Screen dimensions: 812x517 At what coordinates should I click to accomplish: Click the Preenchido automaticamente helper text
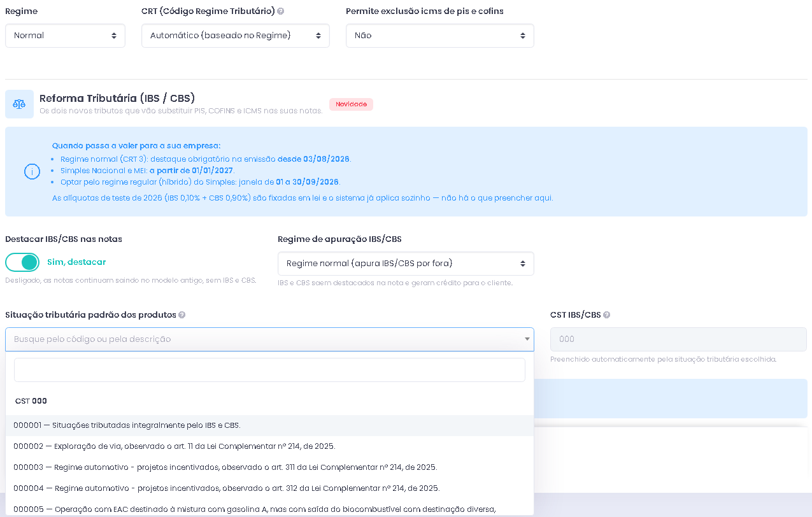664,359
